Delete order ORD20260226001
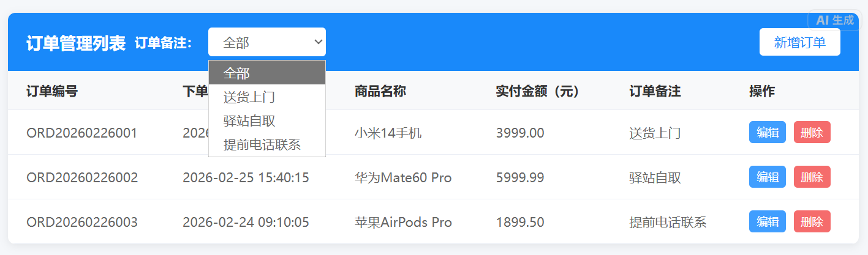 812,132
